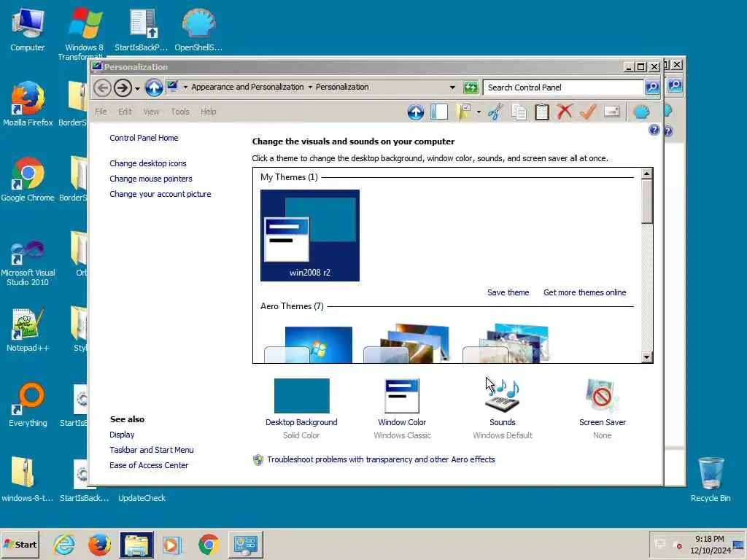The height and width of the screenshot is (560, 747).
Task: Open Screen Saver settings
Action: (602, 409)
